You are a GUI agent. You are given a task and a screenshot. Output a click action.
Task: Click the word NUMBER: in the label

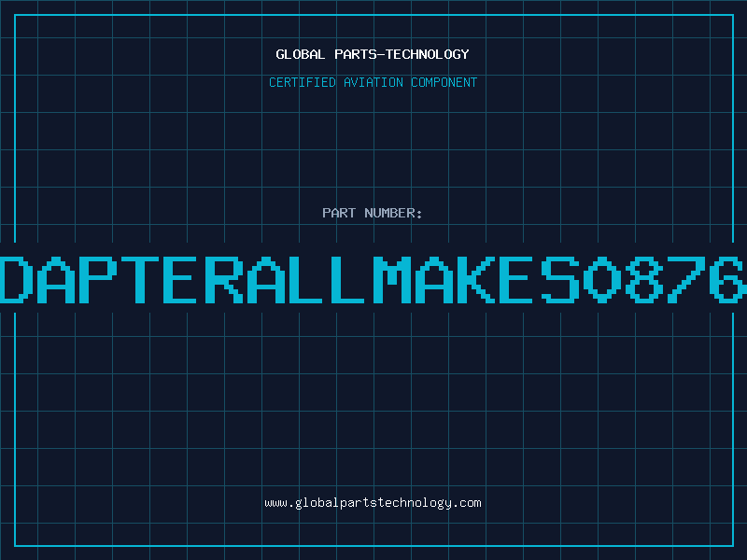click(393, 213)
